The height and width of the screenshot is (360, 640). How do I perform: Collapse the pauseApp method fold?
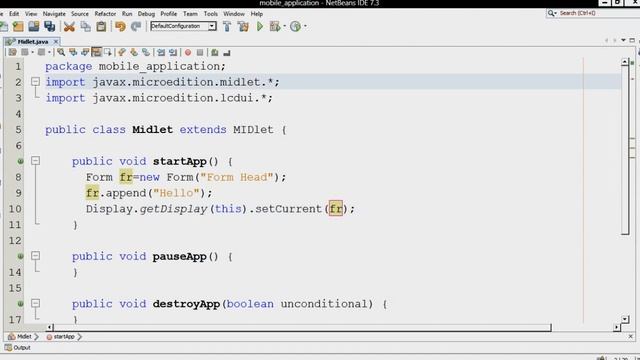(x=36, y=256)
